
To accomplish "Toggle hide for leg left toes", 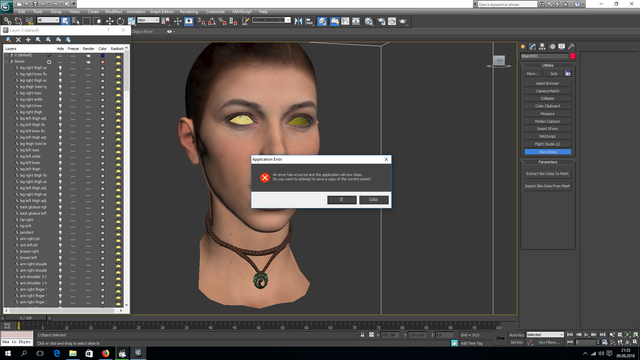I will pos(60,150).
